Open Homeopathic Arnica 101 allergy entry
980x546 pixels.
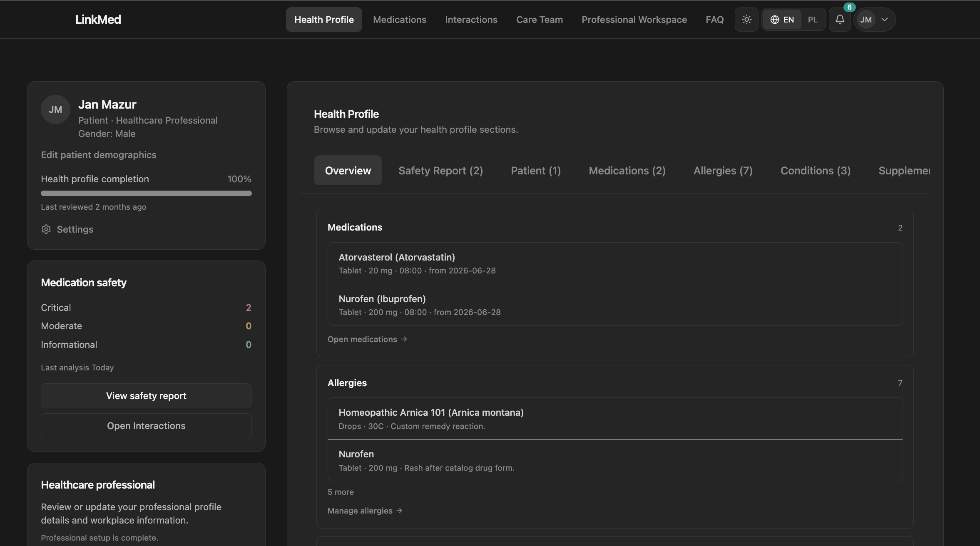coord(615,419)
